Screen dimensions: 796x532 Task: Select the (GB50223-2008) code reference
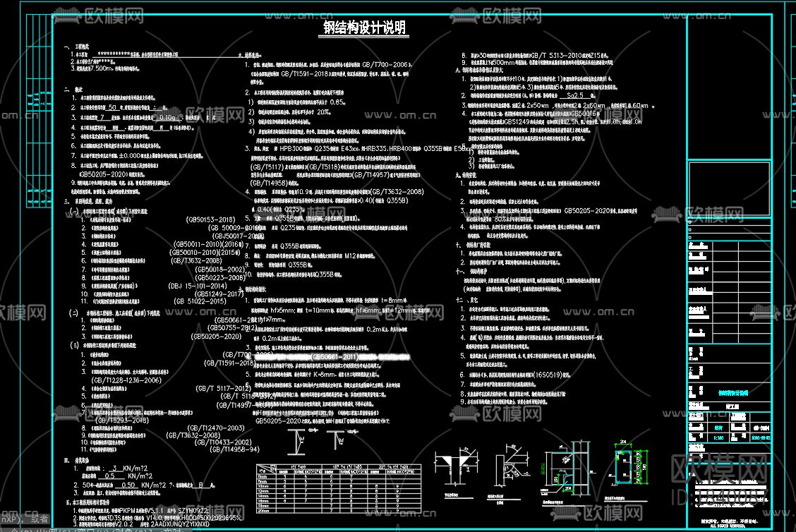(219, 278)
